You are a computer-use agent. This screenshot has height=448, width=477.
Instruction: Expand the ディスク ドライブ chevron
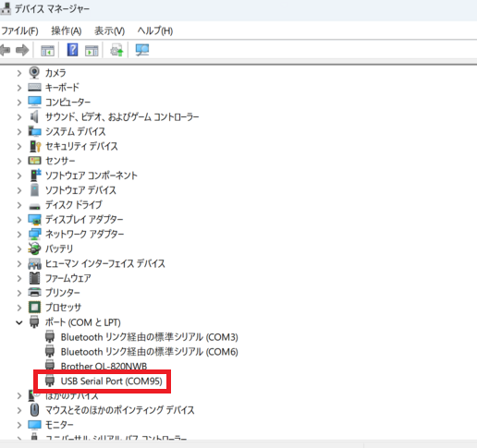[x=19, y=205]
